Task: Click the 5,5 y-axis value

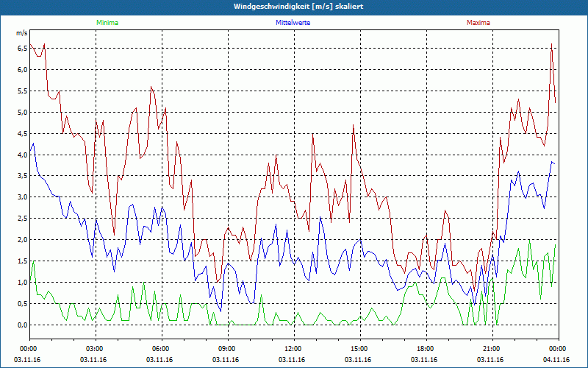Action: pos(22,91)
